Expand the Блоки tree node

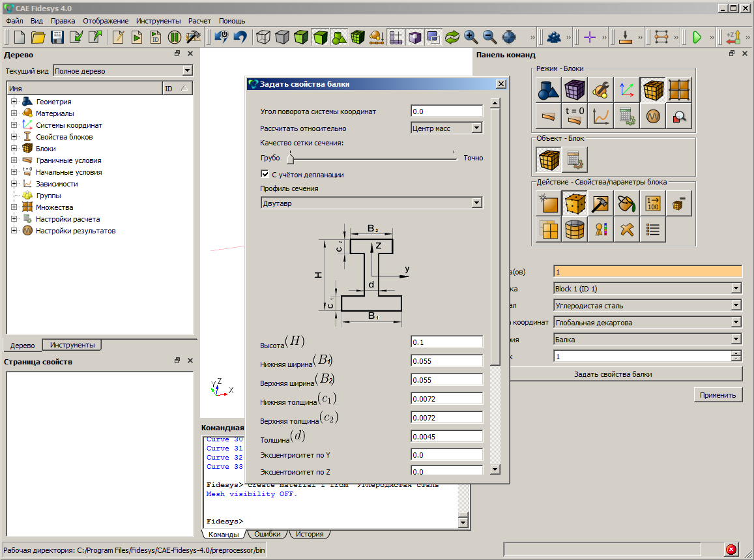tap(14, 148)
